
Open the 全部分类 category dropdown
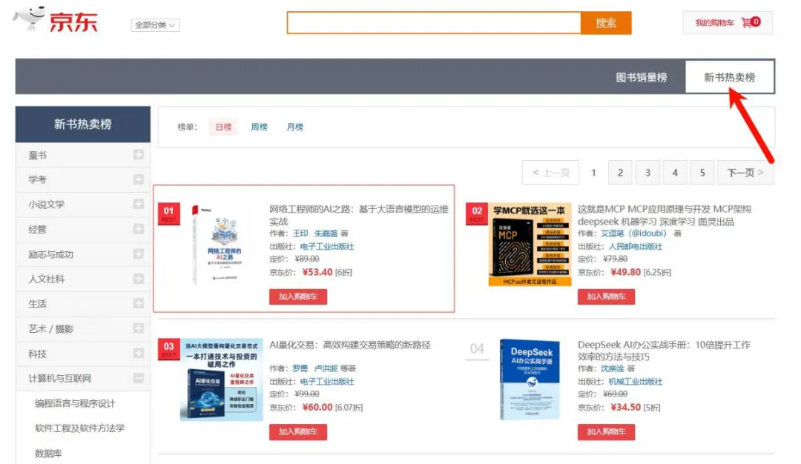click(155, 25)
